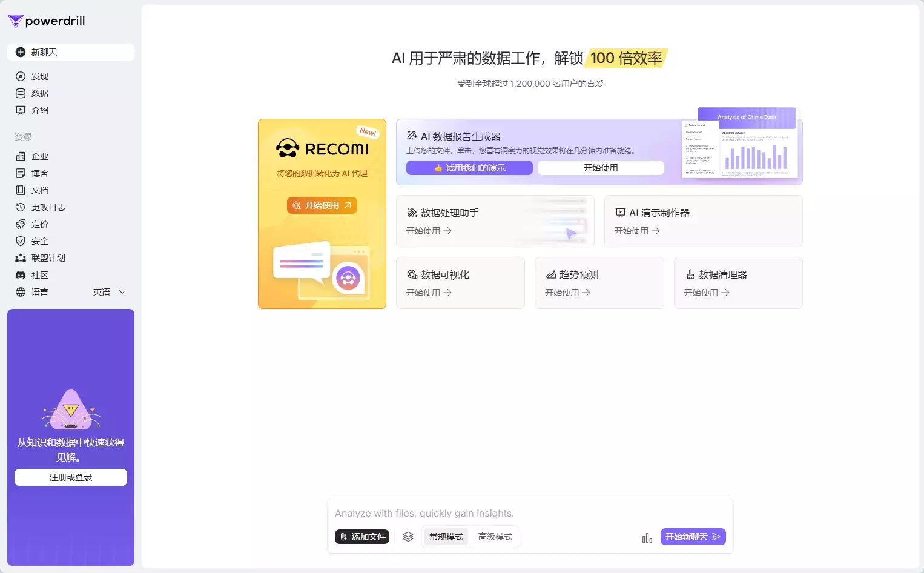Open the 数据清理器 card
Viewport: 924px width, 573px height.
click(738, 283)
